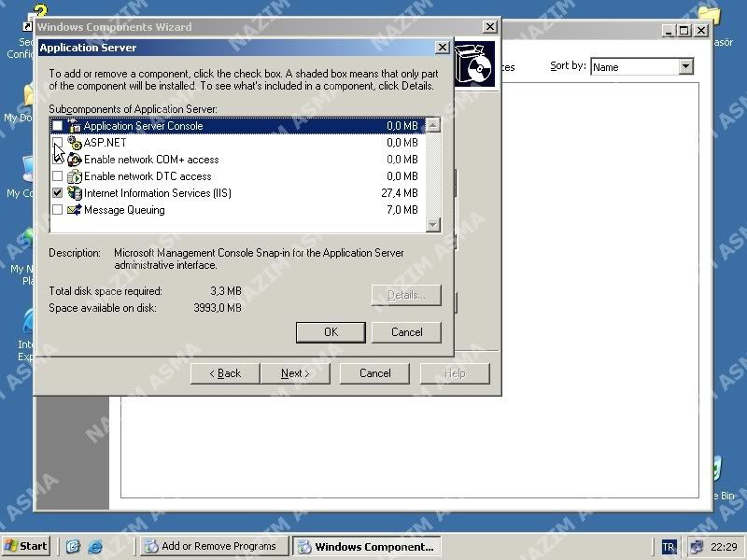
Task: Click Windows Component... taskbar button
Action: point(367,546)
